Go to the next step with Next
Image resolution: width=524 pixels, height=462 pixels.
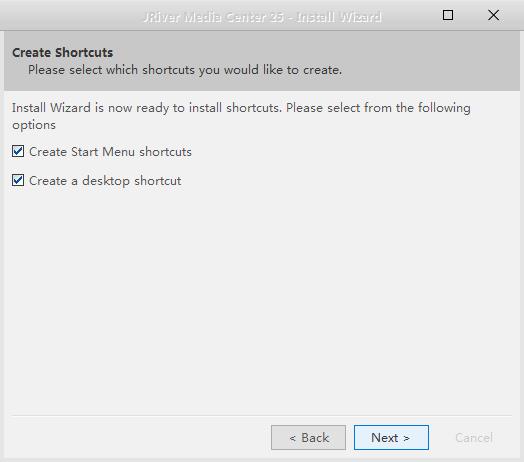(391, 438)
